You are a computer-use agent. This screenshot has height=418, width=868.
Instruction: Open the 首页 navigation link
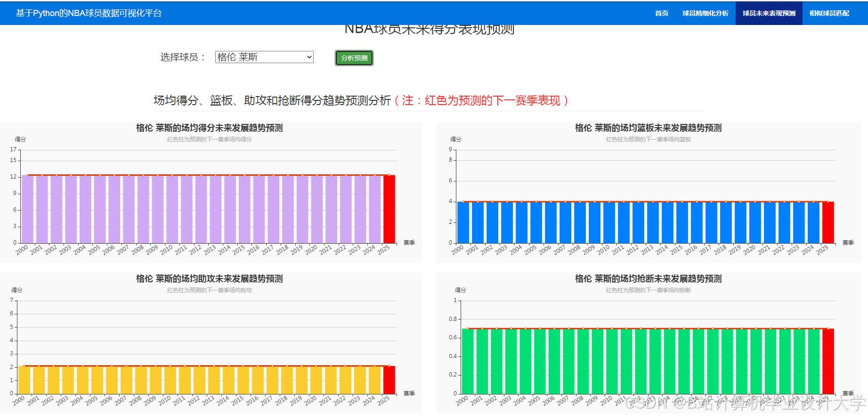coord(661,13)
